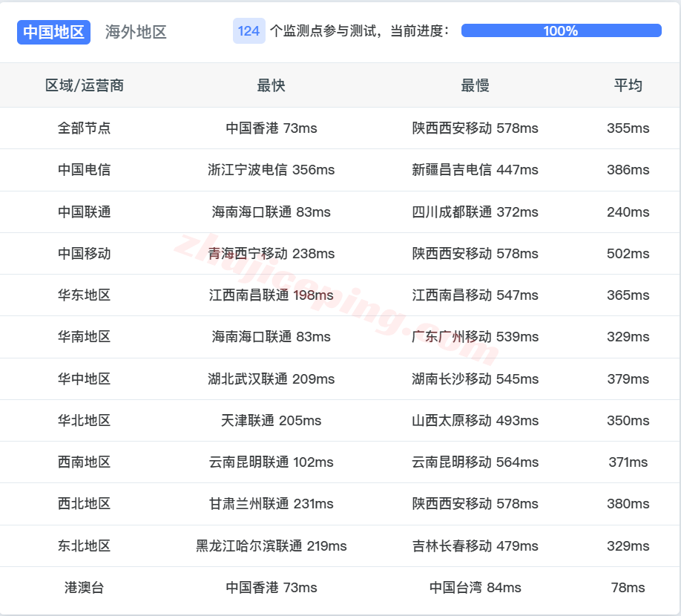Click 中国香港 73ms in 港澳台 row
Image resolution: width=681 pixels, height=616 pixels.
[272, 588]
